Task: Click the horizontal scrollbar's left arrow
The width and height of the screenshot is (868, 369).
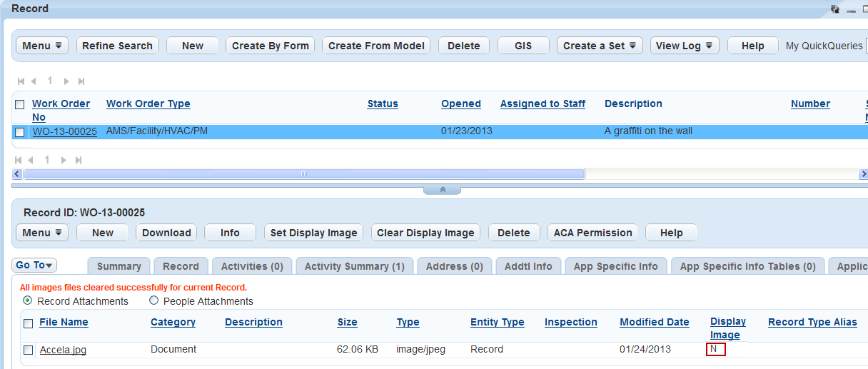Action: tap(18, 174)
